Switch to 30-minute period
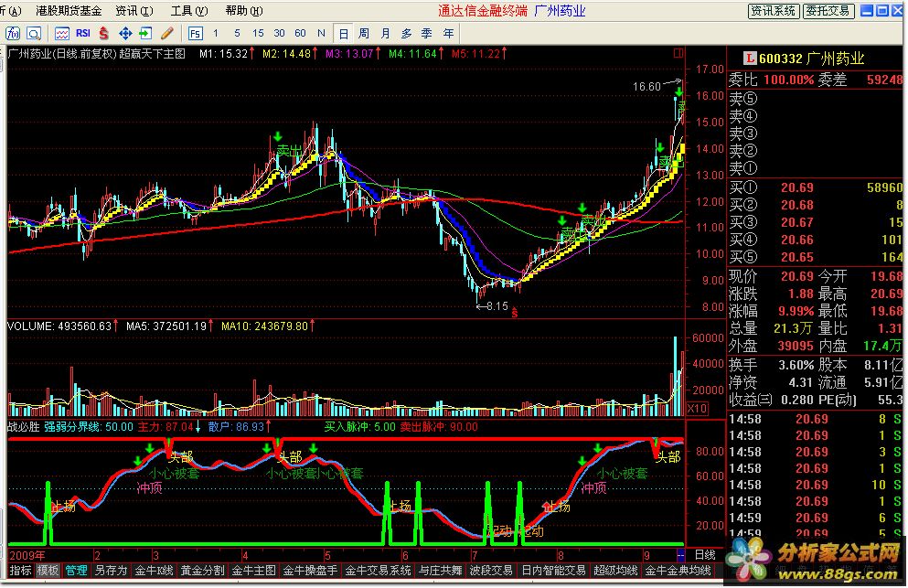 click(279, 33)
